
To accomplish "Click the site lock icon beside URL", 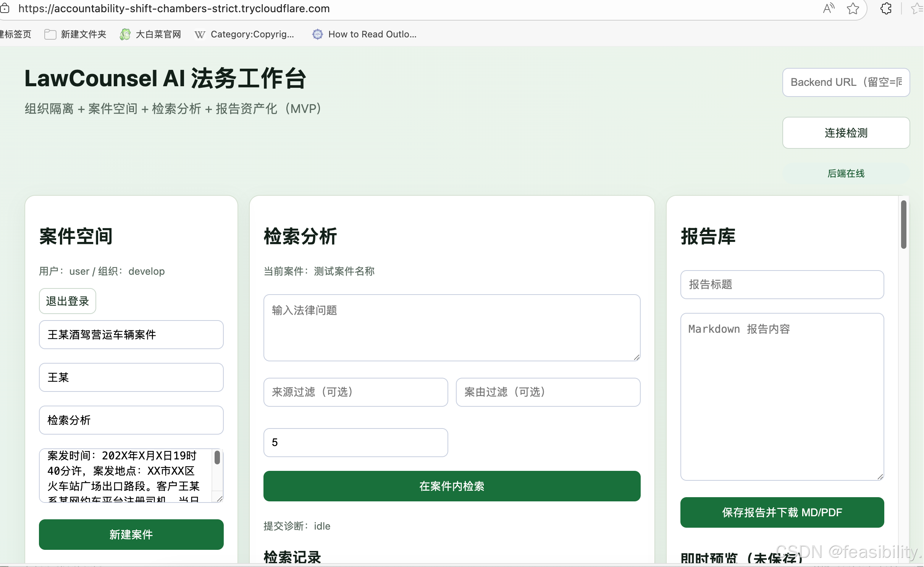I will tap(5, 8).
